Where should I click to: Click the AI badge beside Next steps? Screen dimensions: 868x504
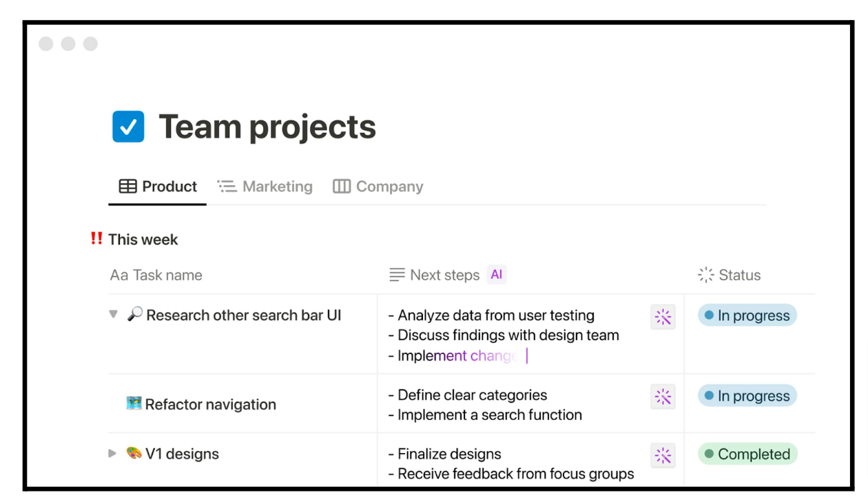pos(496,275)
